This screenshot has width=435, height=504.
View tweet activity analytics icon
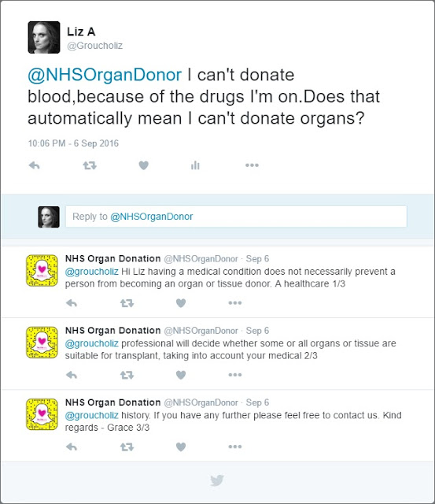(195, 165)
